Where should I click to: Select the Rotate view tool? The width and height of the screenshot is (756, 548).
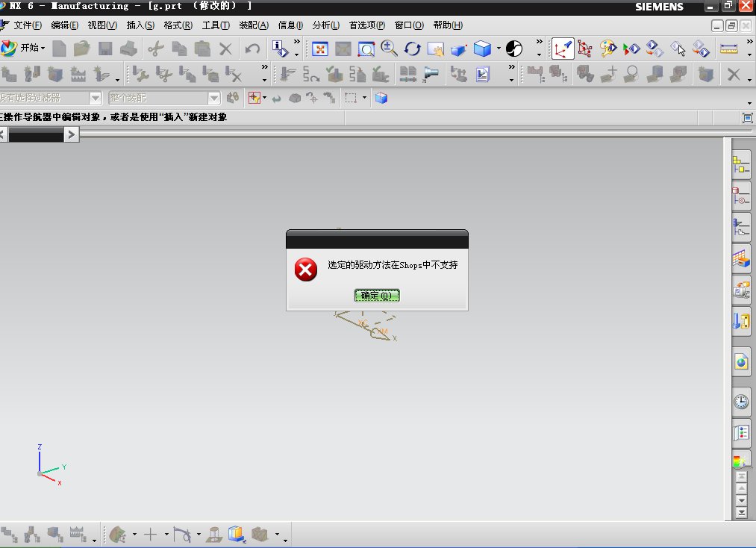[412, 49]
